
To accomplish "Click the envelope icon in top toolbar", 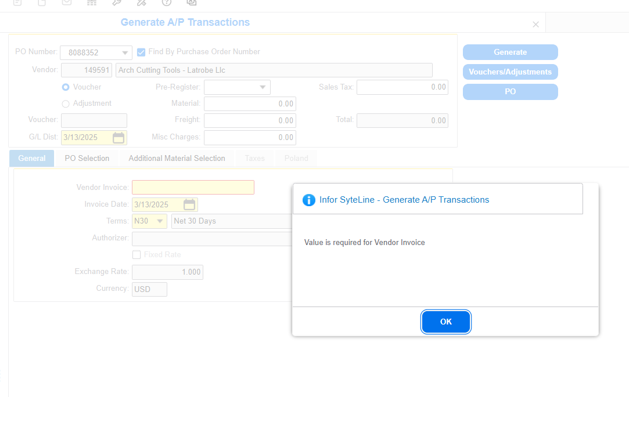I will click(67, 3).
